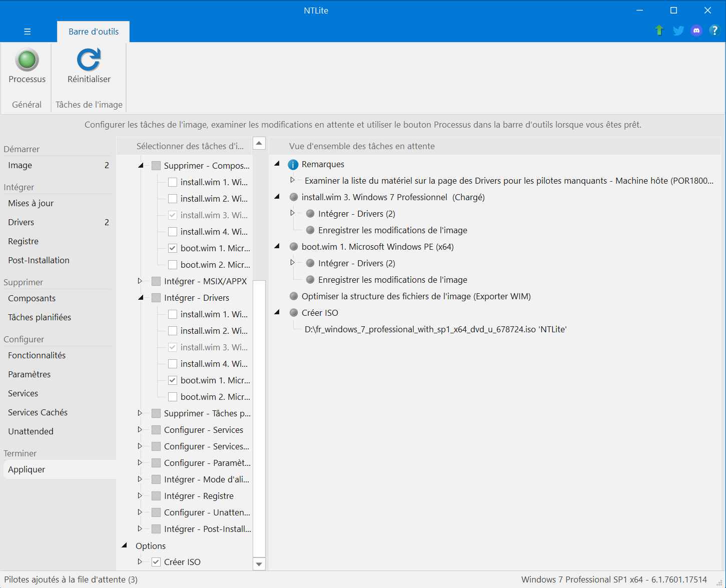The image size is (726, 588).
Task: Click the Sélectionner des tâches column header
Action: click(x=185, y=146)
